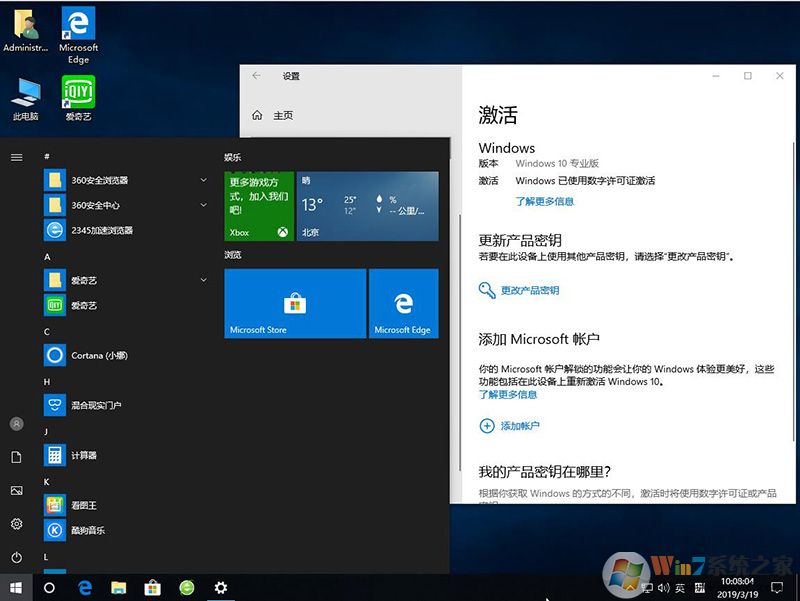Screen dimensions: 800x601
Task: Open Microsoft Edge desktop shortcut
Action: coord(78,35)
